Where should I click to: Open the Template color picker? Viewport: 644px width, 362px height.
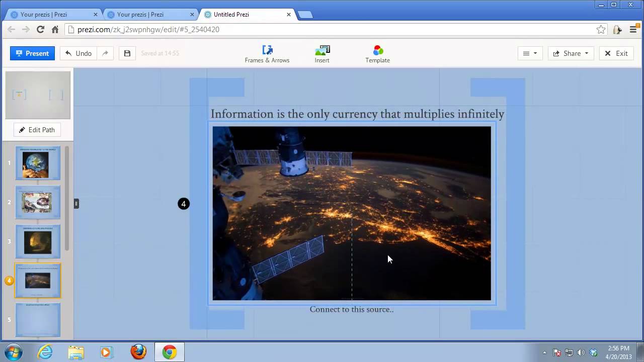coord(378,54)
